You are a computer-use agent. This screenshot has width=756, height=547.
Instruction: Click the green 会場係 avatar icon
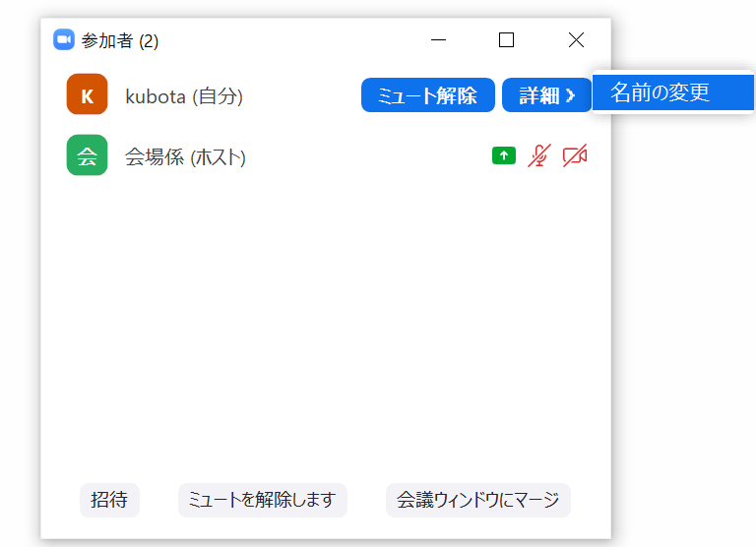click(87, 155)
